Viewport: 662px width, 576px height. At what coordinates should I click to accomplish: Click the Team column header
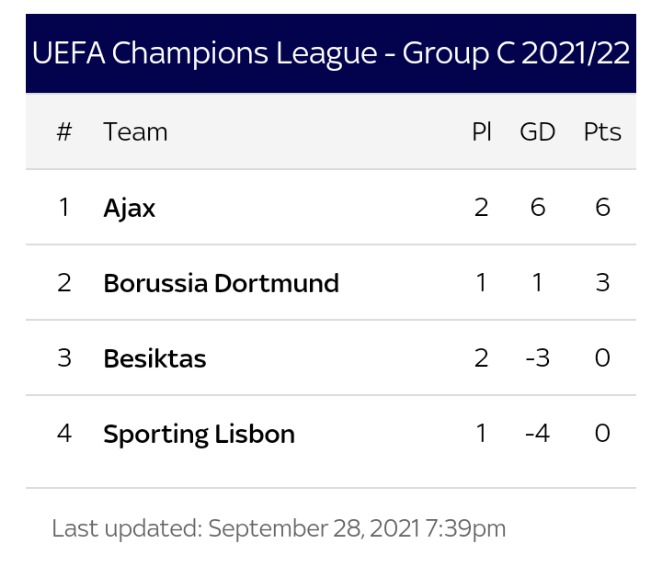point(136,132)
